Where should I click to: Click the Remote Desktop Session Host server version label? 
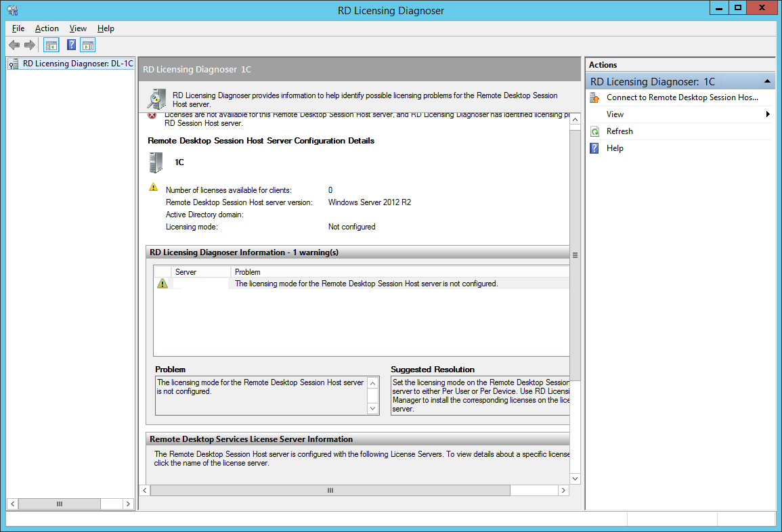239,202
